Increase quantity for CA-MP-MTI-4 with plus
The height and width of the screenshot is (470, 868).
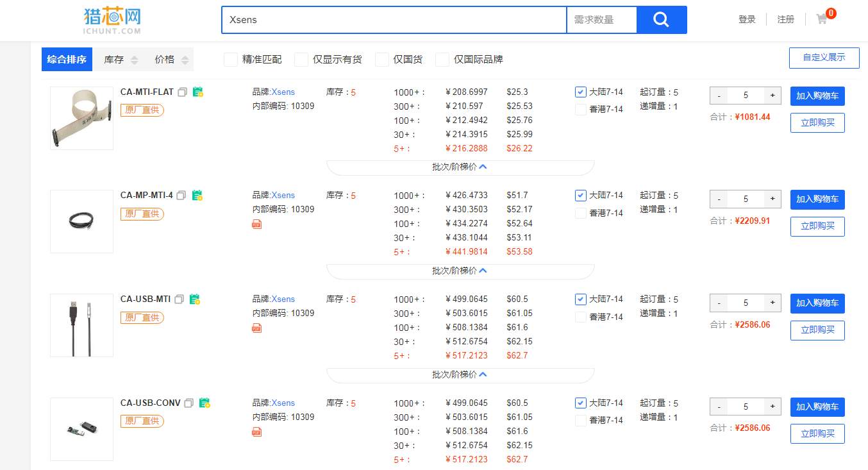tap(772, 199)
